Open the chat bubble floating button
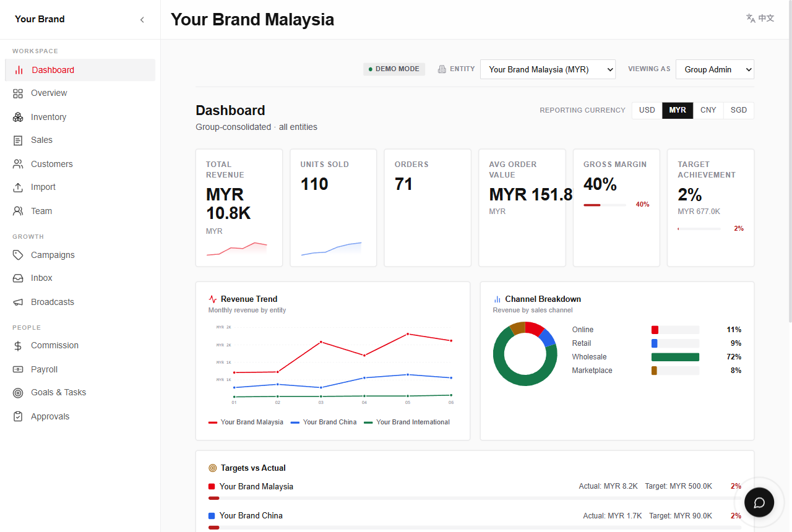The height and width of the screenshot is (532, 792). tap(759, 502)
